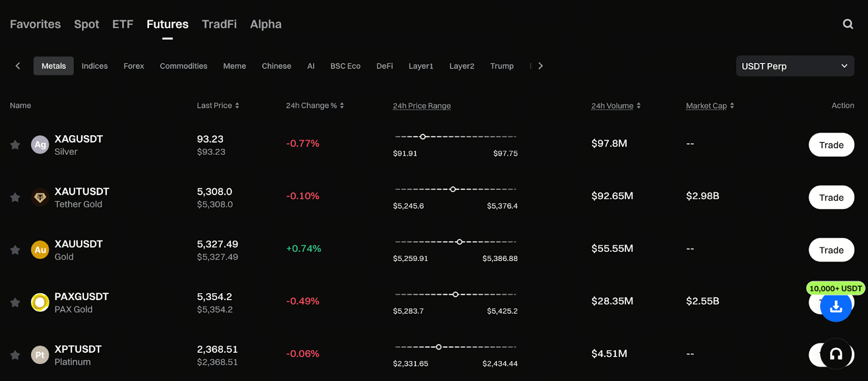The image size is (868, 381).
Task: Favorite XAGUSDT with its star
Action: [15, 145]
